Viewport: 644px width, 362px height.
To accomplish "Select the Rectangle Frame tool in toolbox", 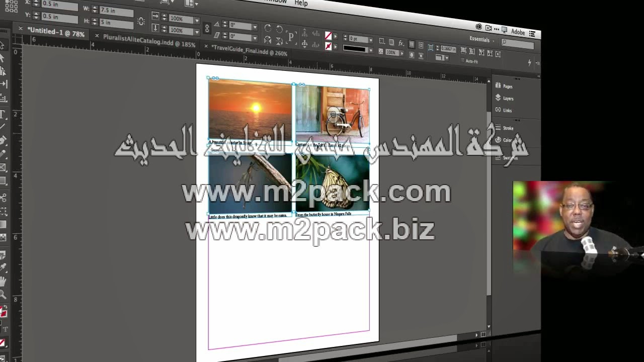I will pyautogui.click(x=3, y=167).
